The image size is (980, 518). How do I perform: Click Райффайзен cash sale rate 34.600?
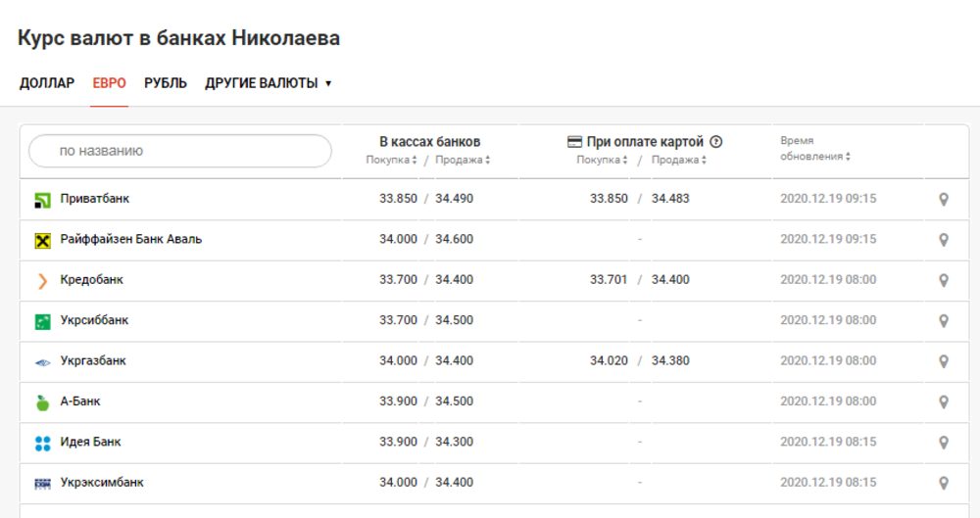pyautogui.click(x=455, y=239)
